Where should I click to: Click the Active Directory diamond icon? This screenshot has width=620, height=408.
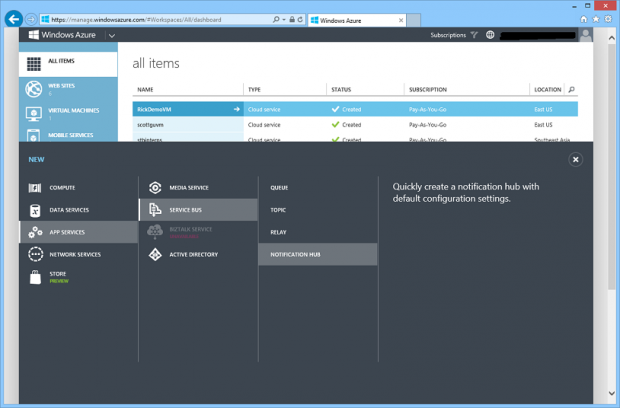tap(155, 254)
